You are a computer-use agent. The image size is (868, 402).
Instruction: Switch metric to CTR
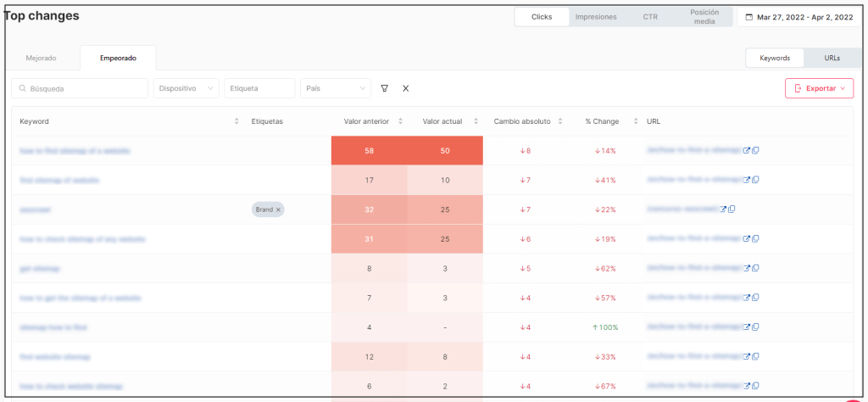click(x=650, y=17)
